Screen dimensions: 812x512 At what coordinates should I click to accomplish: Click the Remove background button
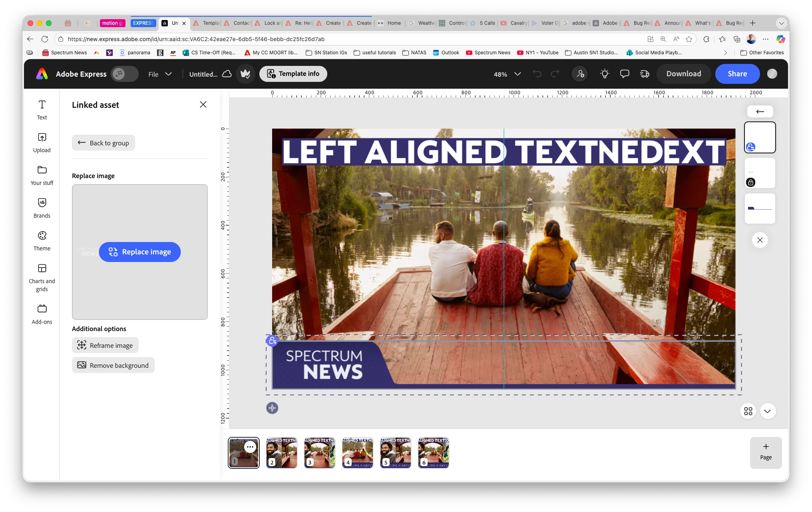pyautogui.click(x=113, y=365)
